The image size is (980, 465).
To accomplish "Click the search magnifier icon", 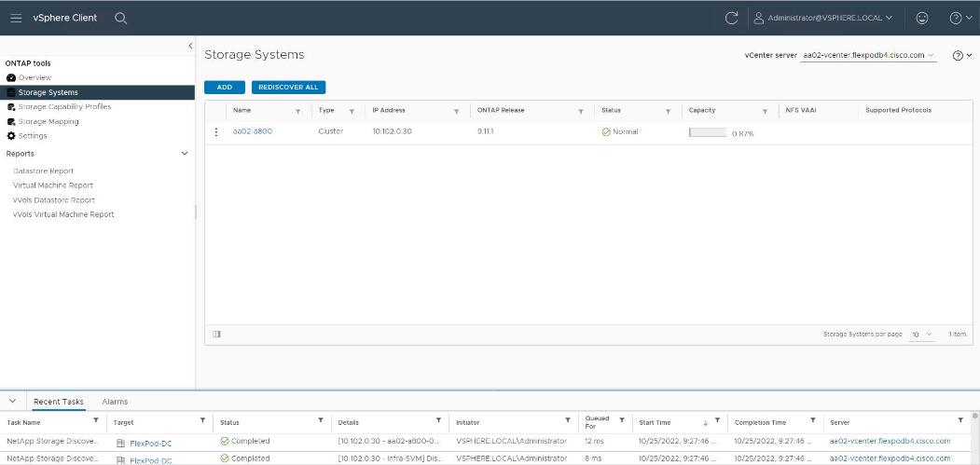I will [x=121, y=18].
